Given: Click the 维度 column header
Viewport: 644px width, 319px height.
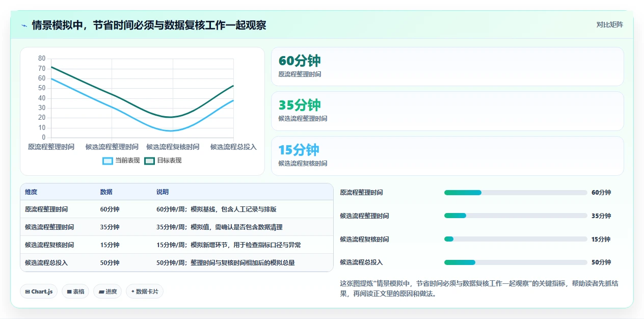Looking at the screenshot, I should [31, 192].
